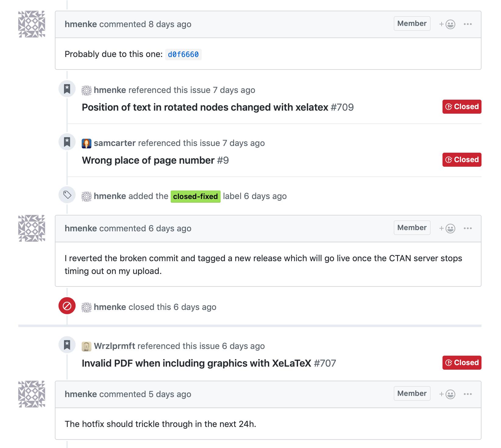
Task: Click Wrzlprmft's small avatar icon
Action: [87, 346]
